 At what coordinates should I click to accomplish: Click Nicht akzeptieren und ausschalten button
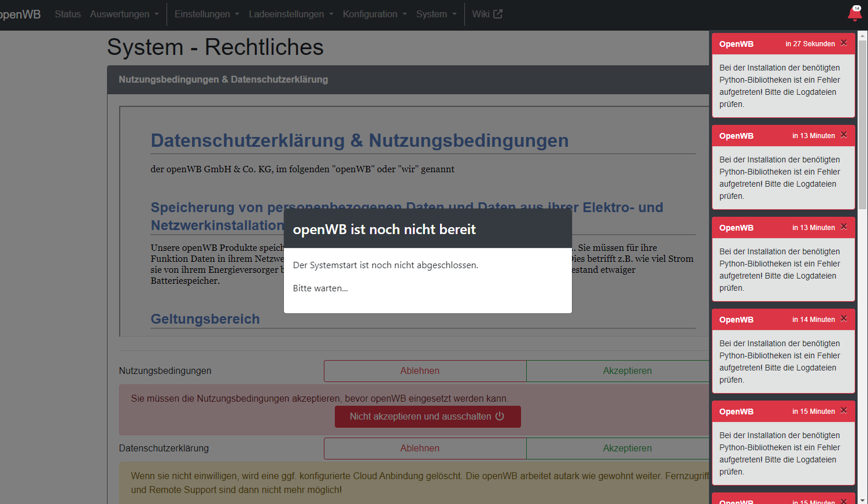(x=427, y=417)
